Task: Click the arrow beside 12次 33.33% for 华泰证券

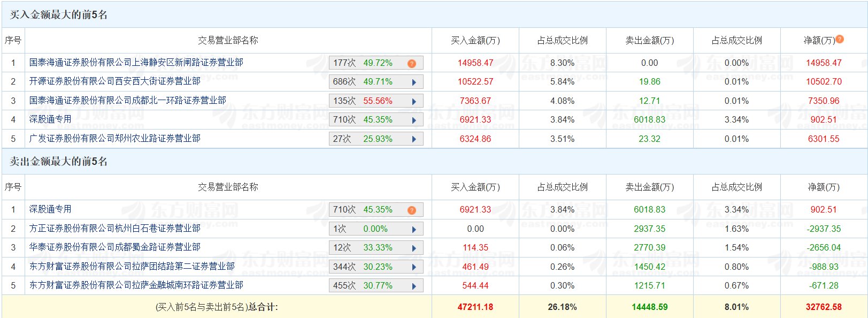Action: (414, 248)
